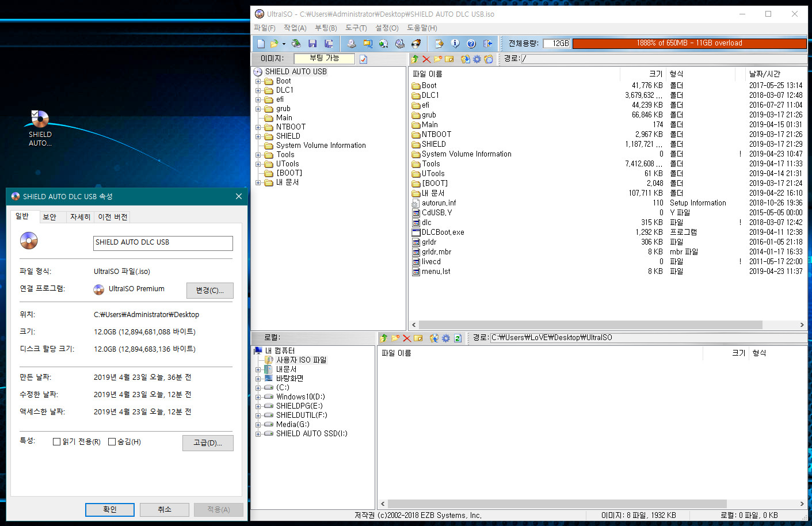Image resolution: width=812 pixels, height=526 pixels.
Task: Click the Add files icon in main toolbar
Action: (x=439, y=43)
